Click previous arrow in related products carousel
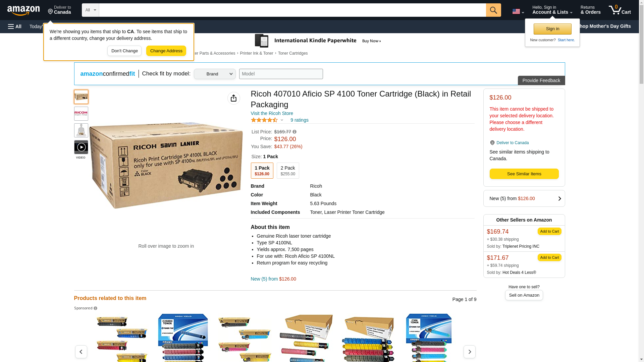 (81, 352)
